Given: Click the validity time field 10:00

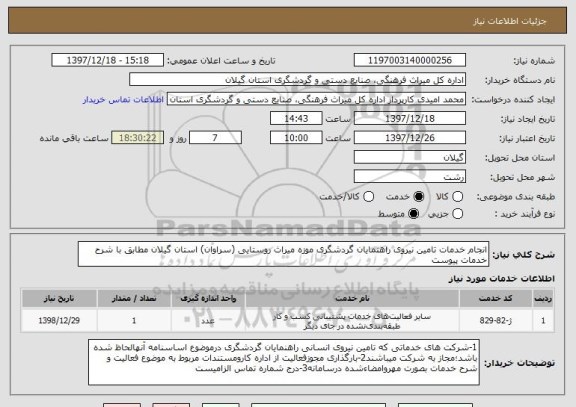Looking at the screenshot, I should point(296,138).
